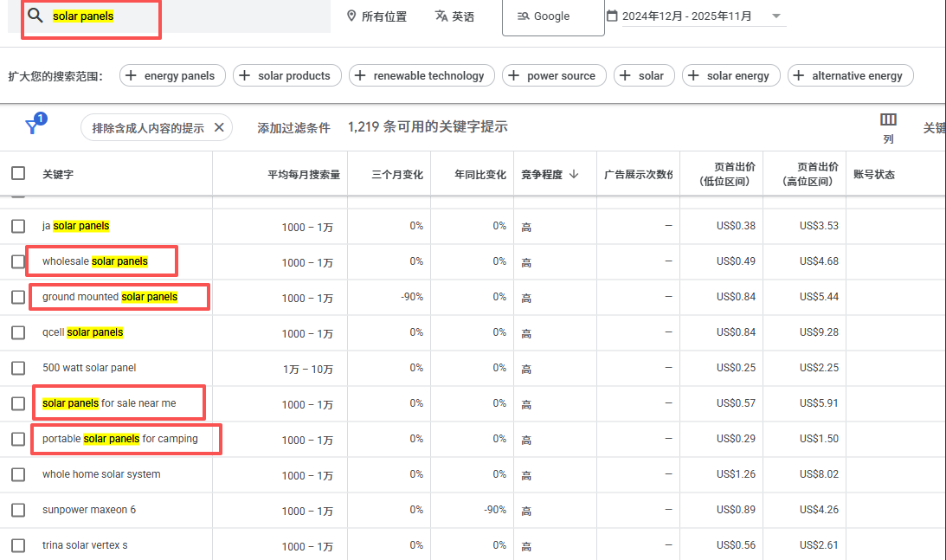This screenshot has height=560, width=946.
Task: Add 'energy panels' plus suggestion chip
Action: pyautogui.click(x=172, y=76)
